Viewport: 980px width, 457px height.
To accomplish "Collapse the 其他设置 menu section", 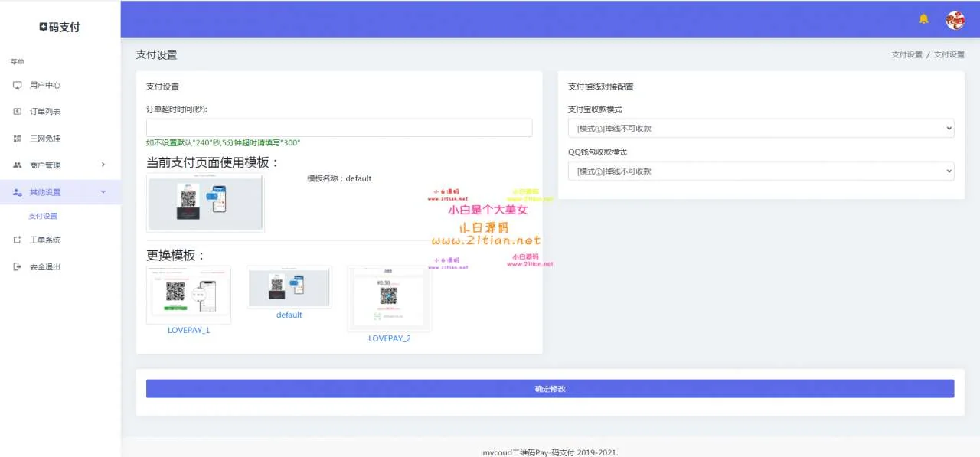I will (103, 192).
